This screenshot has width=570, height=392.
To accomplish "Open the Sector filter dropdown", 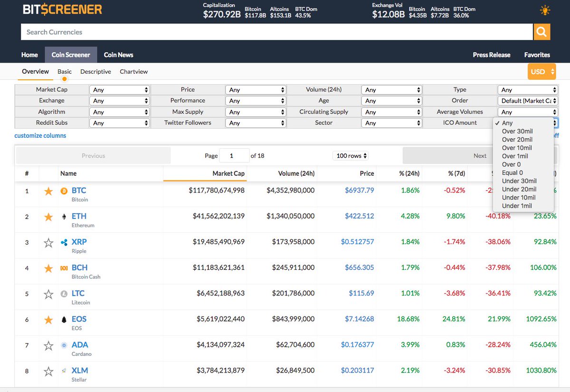I will [392, 123].
